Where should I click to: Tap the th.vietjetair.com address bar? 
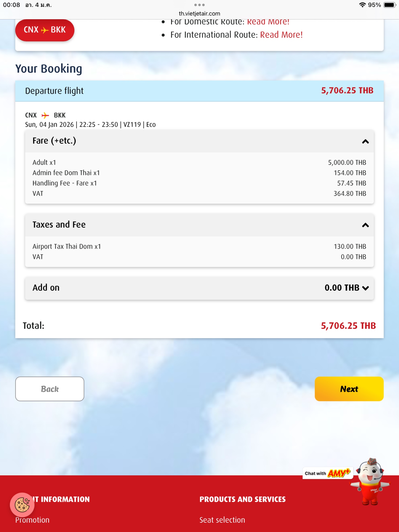coord(199,14)
